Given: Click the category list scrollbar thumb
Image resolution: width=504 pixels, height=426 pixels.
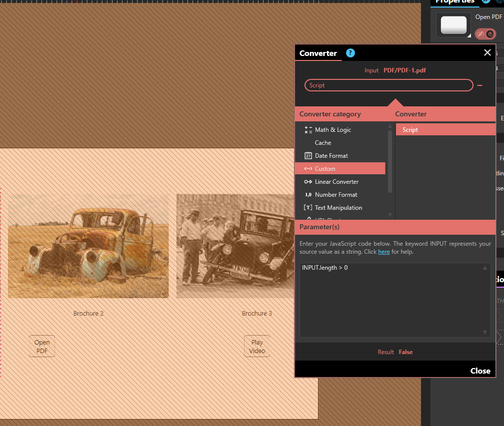Looking at the screenshot, I should click(x=390, y=161).
